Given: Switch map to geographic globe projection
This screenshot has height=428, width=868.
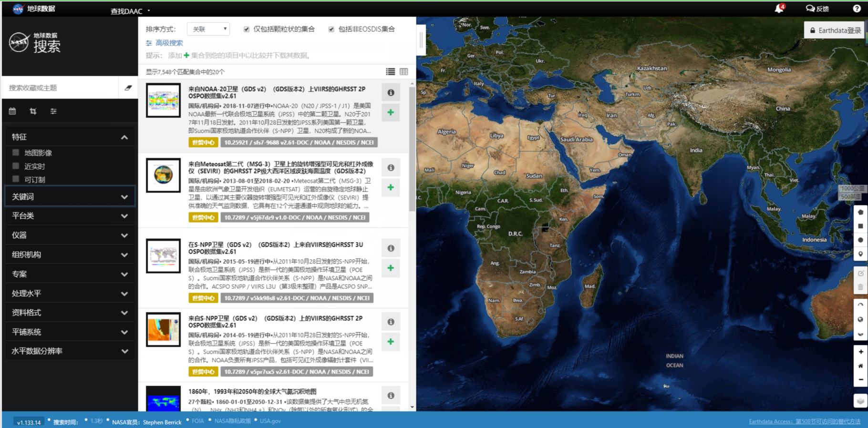Looking at the screenshot, I should click(x=860, y=319).
